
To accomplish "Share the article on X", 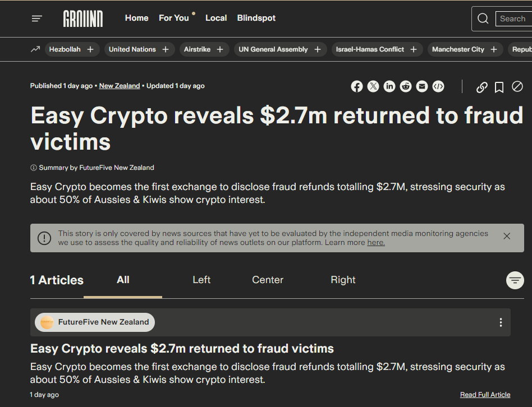I will 373,86.
